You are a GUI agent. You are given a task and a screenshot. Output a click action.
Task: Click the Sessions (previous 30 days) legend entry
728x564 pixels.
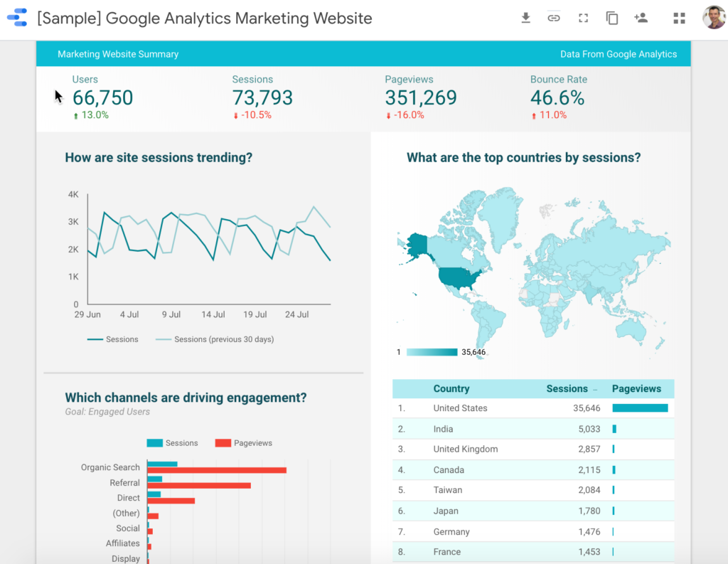[215, 339]
